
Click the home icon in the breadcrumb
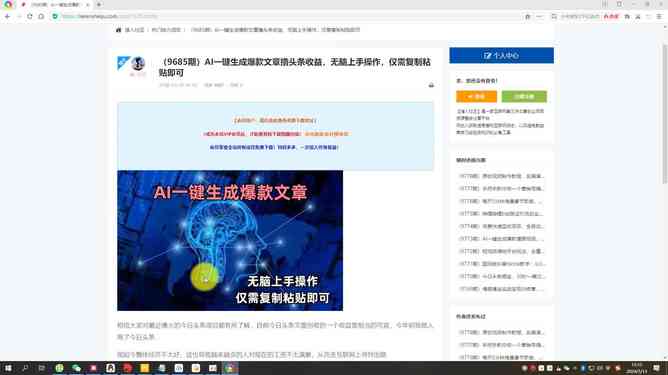point(119,30)
